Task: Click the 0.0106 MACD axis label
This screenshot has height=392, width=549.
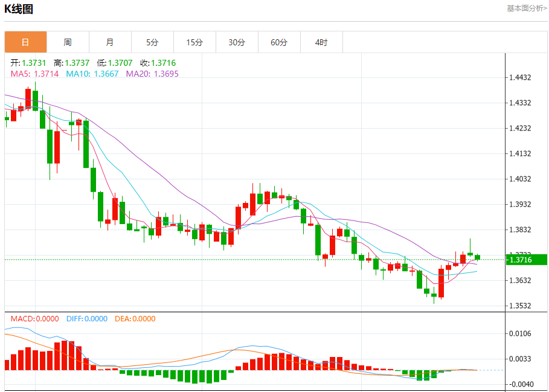Action: pyautogui.click(x=521, y=333)
